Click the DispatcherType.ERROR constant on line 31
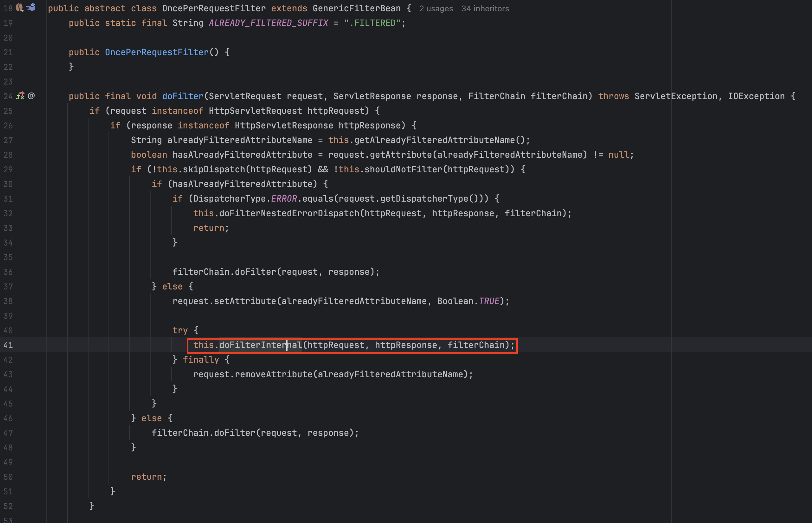 pos(284,199)
